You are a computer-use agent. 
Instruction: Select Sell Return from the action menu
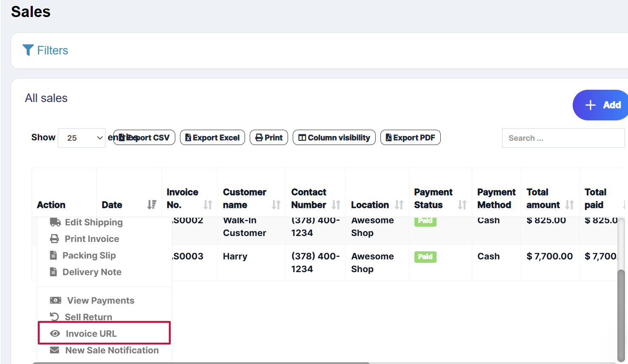click(88, 317)
